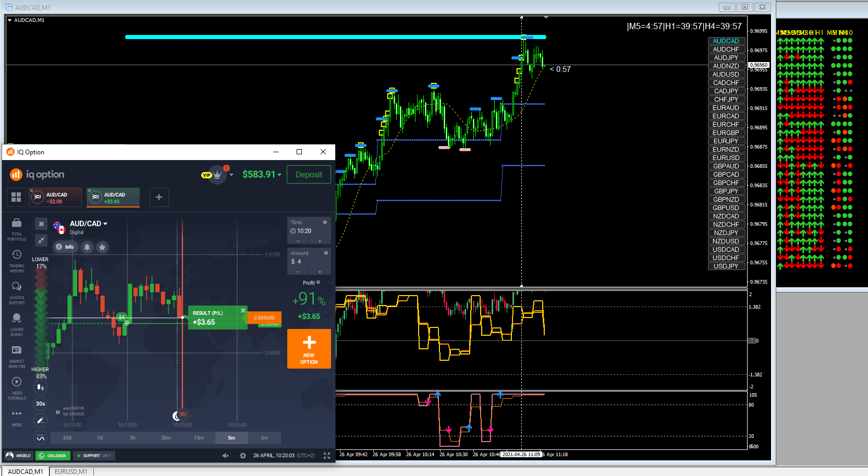The width and height of the screenshot is (868, 476).
Task: Switch to the AUD/CAD −$2.00 tab
Action: click(55, 198)
